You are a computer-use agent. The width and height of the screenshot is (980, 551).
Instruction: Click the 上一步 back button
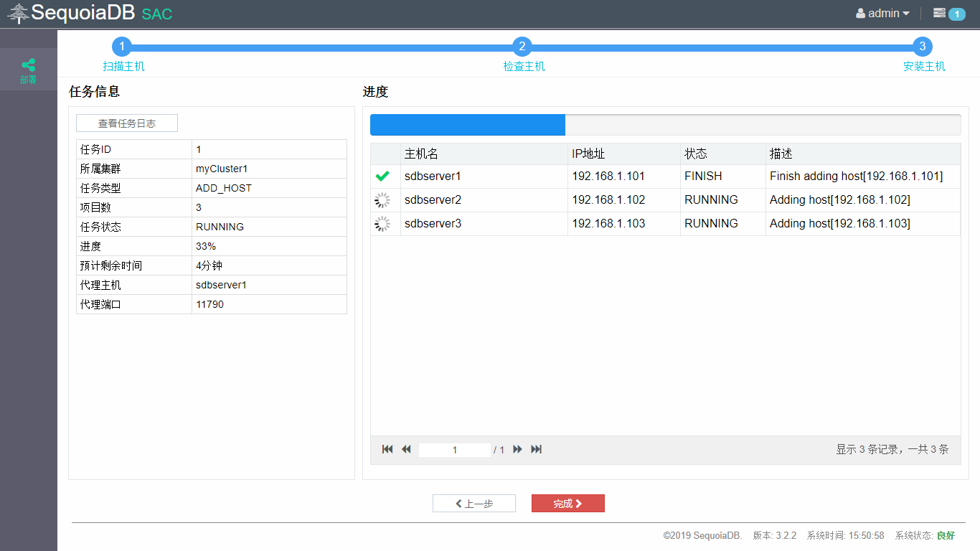point(474,504)
